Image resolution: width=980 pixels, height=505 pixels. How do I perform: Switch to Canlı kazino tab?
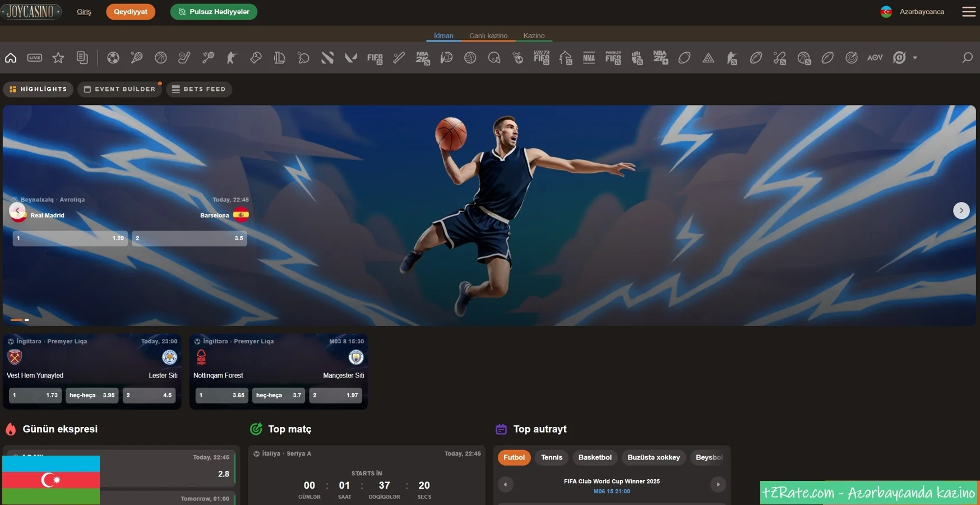(x=488, y=36)
